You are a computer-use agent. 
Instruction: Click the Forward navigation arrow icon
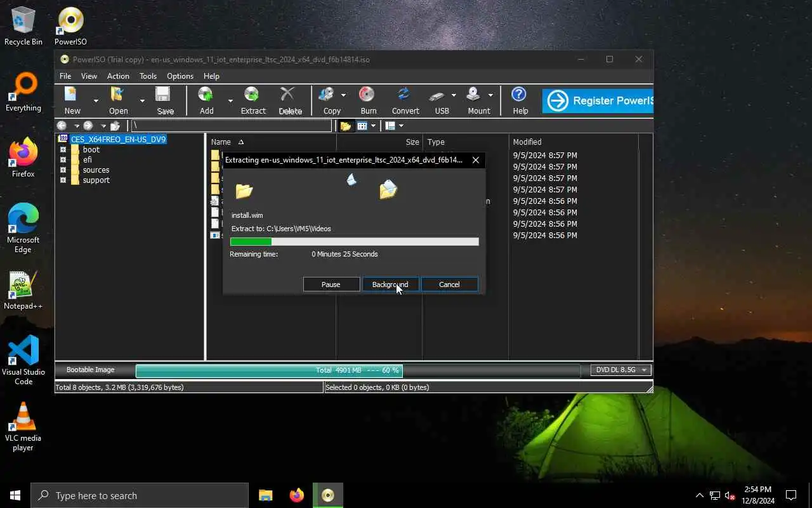[88, 126]
